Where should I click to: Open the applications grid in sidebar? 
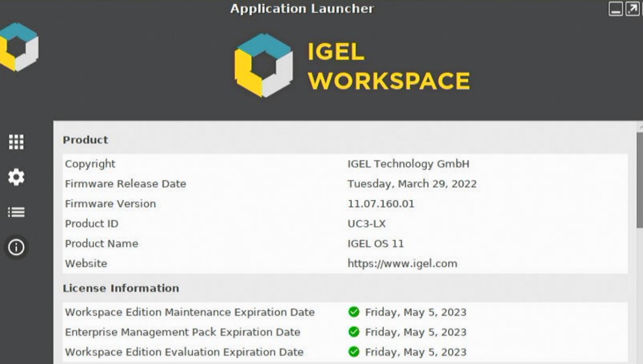[x=16, y=142]
